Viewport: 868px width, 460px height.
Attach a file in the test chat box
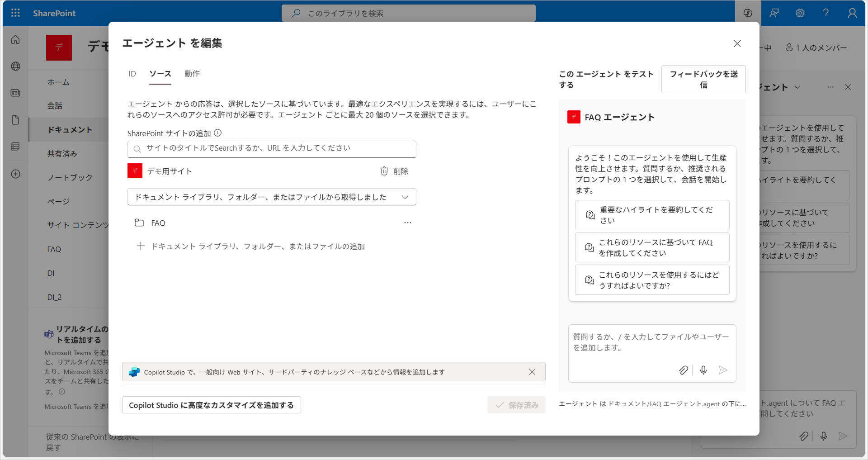(x=684, y=370)
